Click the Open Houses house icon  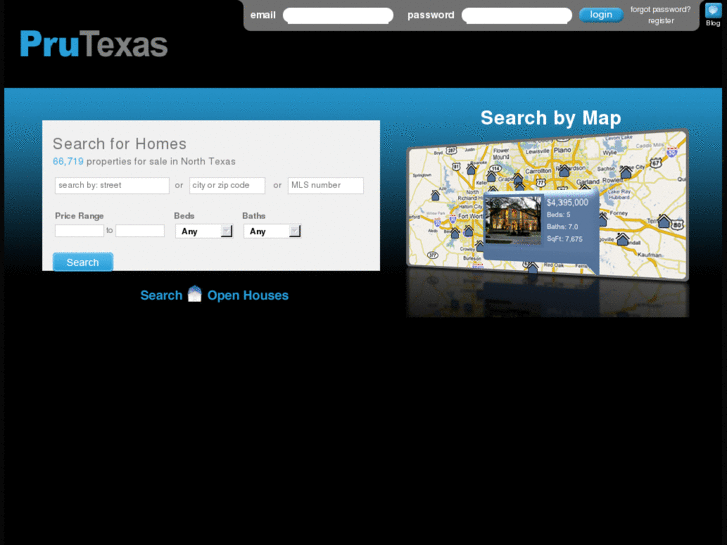(x=195, y=294)
